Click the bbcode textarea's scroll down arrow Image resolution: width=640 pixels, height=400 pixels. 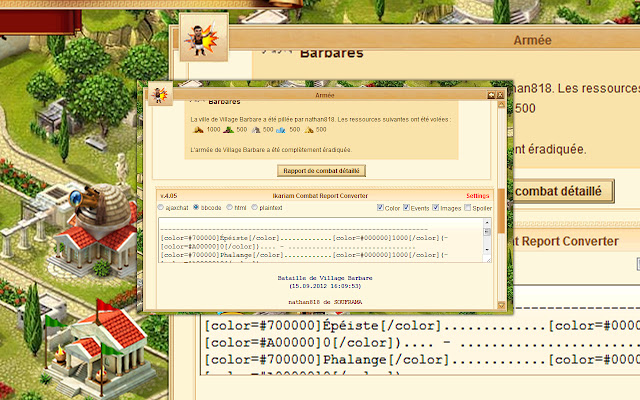point(487,249)
